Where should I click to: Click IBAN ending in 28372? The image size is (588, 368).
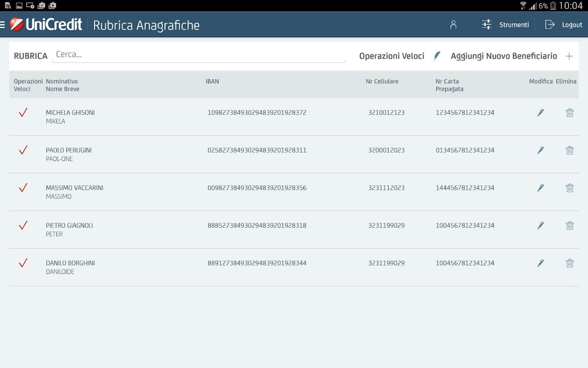(x=257, y=112)
